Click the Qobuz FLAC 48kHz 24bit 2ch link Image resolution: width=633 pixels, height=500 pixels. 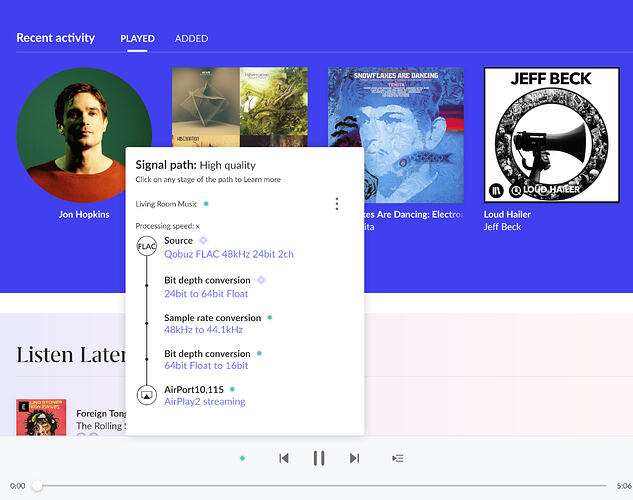[x=229, y=254]
